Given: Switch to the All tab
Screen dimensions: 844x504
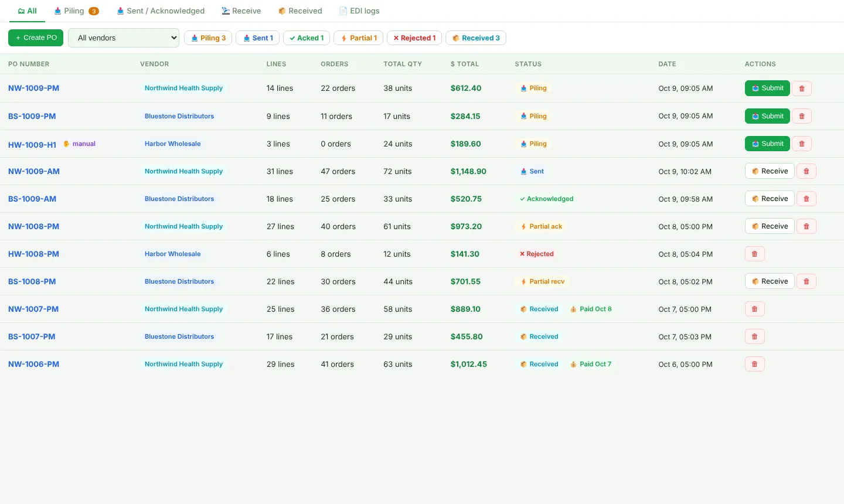Looking at the screenshot, I should [x=27, y=11].
